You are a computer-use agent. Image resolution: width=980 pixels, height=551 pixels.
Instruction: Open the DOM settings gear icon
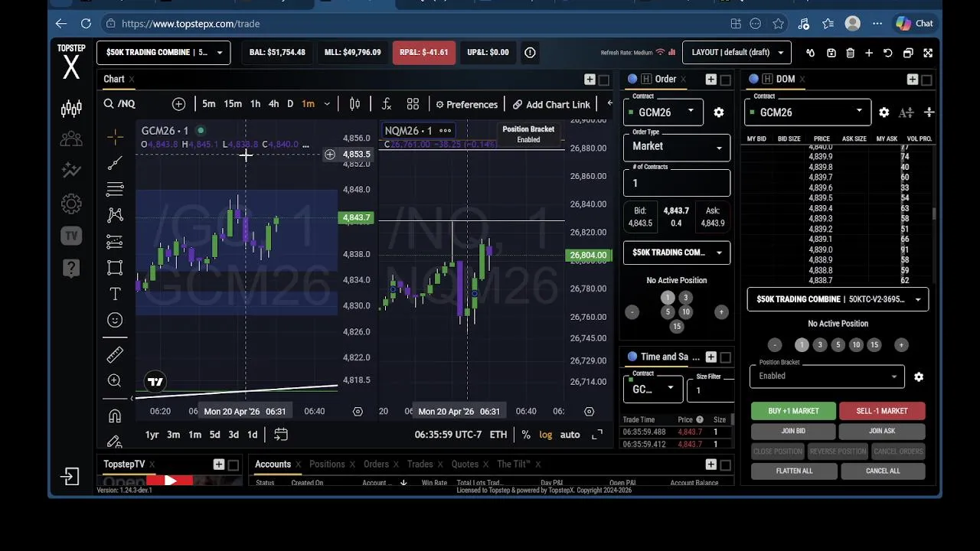[x=884, y=112]
